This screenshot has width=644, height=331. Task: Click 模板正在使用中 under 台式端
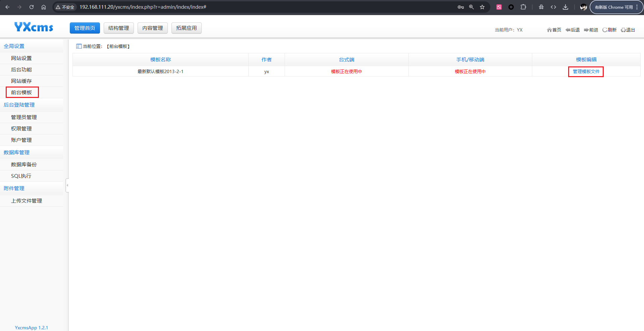[x=347, y=72]
